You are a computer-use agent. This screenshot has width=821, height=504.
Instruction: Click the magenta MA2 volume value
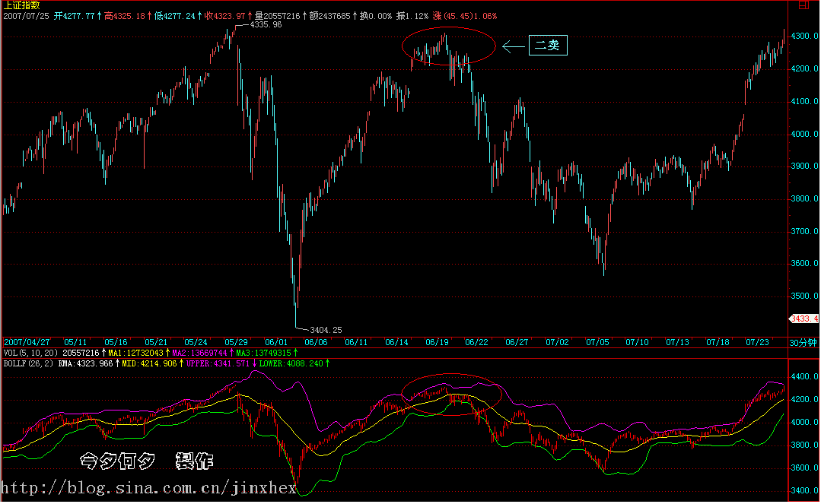(x=200, y=353)
